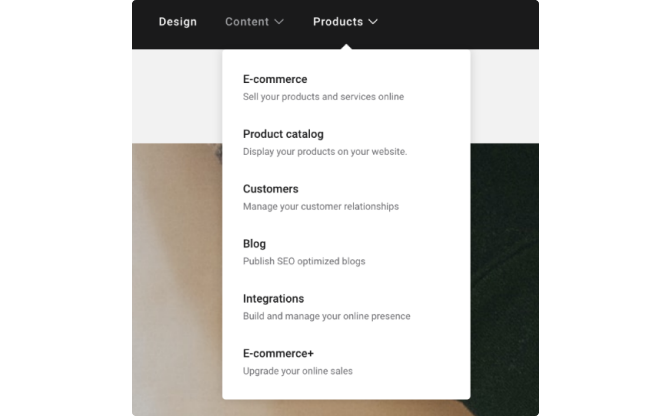Choose the Customers option

point(270,189)
